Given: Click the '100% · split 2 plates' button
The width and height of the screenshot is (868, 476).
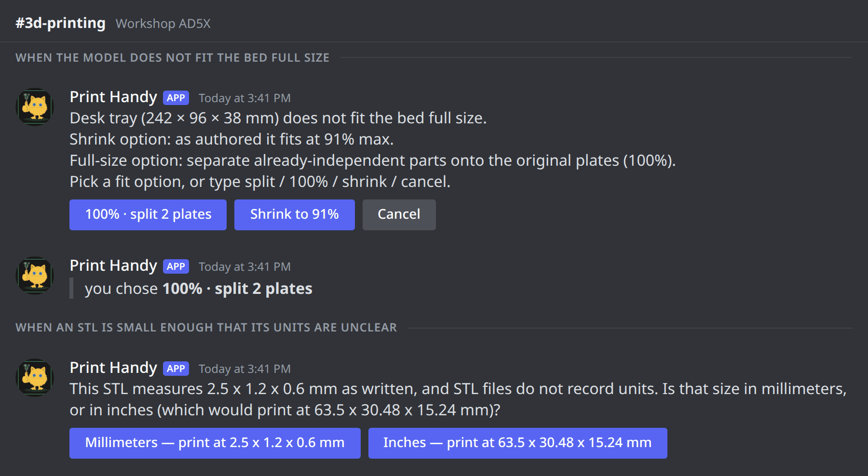Looking at the screenshot, I should coord(148,215).
